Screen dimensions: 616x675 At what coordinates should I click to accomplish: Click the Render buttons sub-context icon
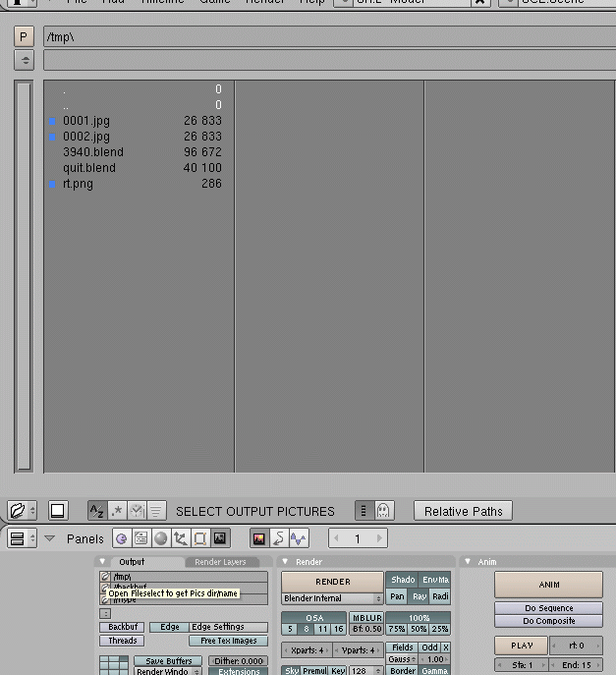pyautogui.click(x=259, y=538)
